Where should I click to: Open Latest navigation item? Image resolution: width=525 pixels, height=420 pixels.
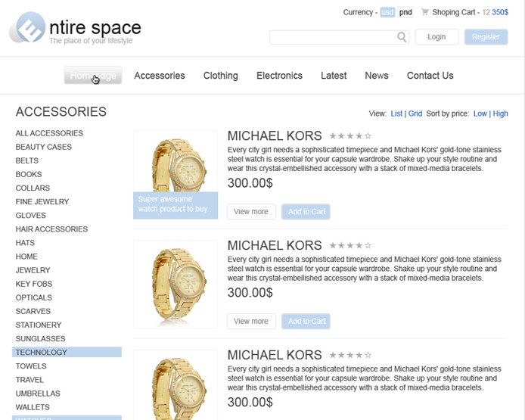click(334, 76)
